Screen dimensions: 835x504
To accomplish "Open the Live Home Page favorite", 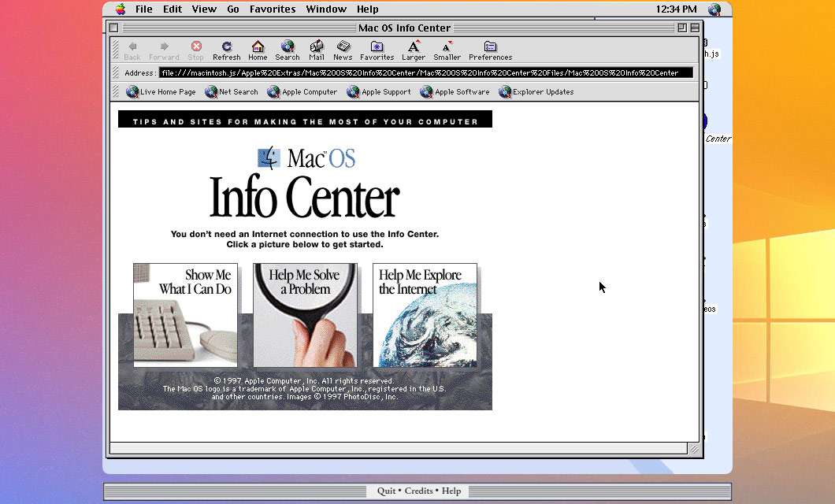I will (x=161, y=92).
